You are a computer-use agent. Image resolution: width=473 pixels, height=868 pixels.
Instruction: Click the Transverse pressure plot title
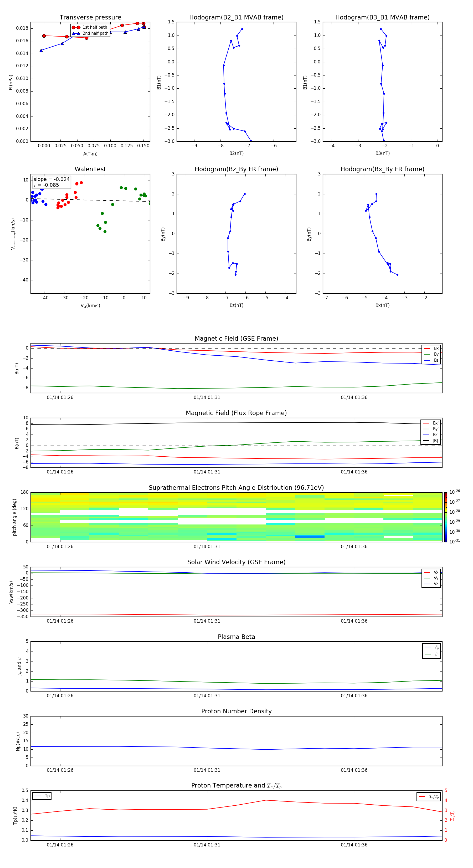90,18
